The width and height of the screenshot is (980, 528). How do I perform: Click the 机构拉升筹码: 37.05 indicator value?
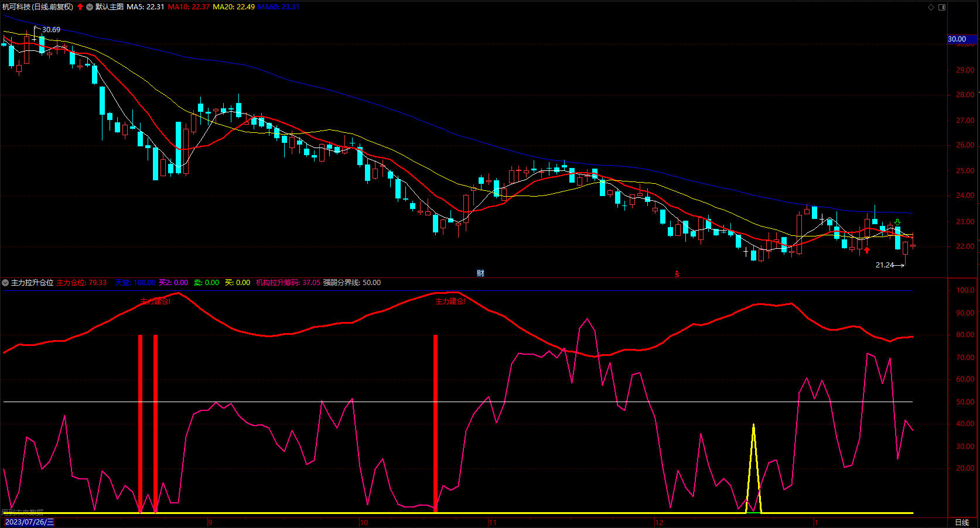click(x=288, y=283)
